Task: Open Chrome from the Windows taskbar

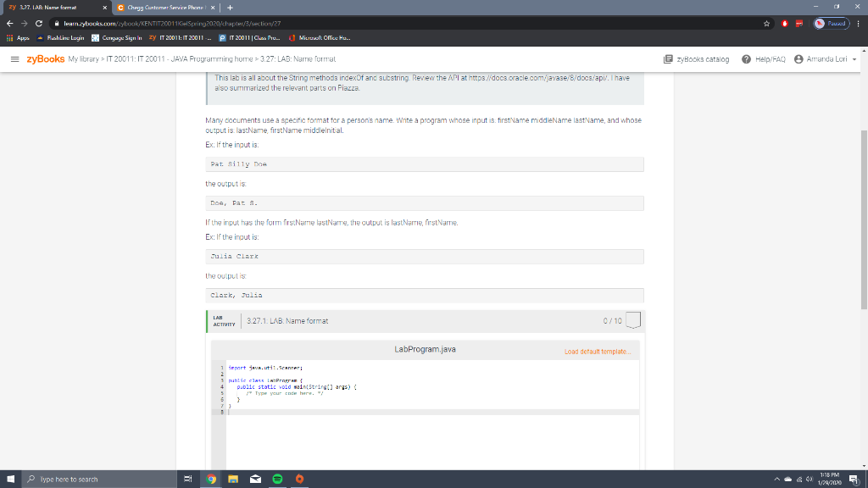Action: pyautogui.click(x=211, y=479)
